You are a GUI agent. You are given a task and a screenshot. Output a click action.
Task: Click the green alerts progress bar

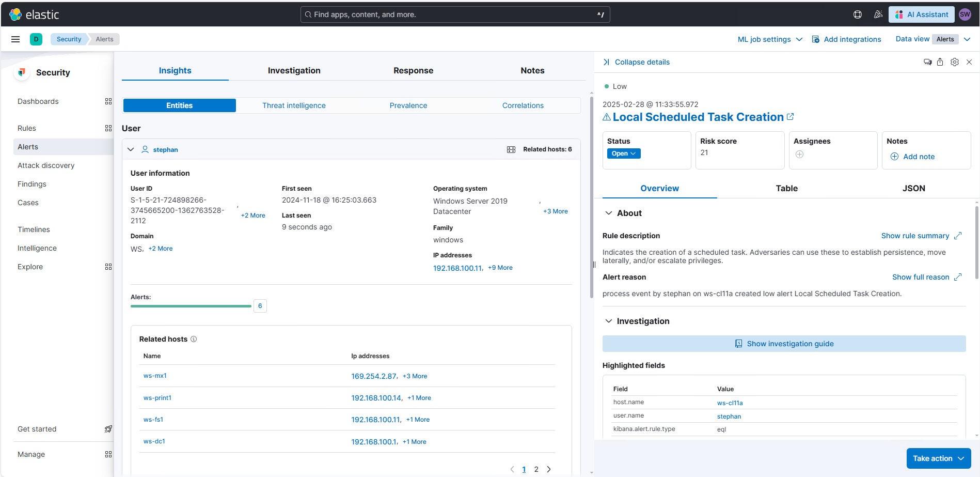pyautogui.click(x=191, y=306)
